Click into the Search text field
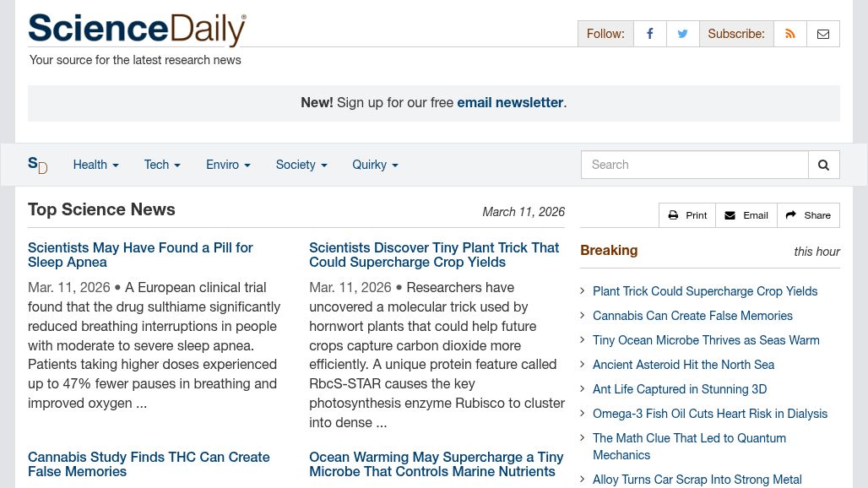 coord(694,165)
